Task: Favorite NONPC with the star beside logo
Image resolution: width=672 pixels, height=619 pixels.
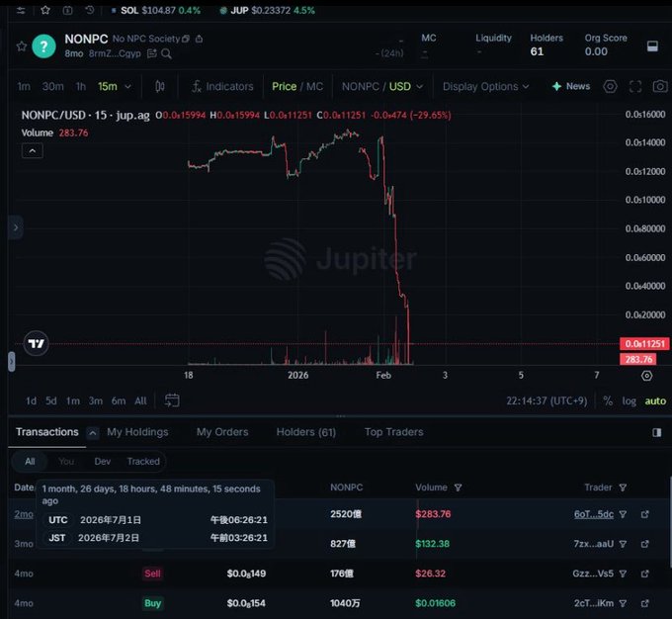Action: tap(22, 45)
